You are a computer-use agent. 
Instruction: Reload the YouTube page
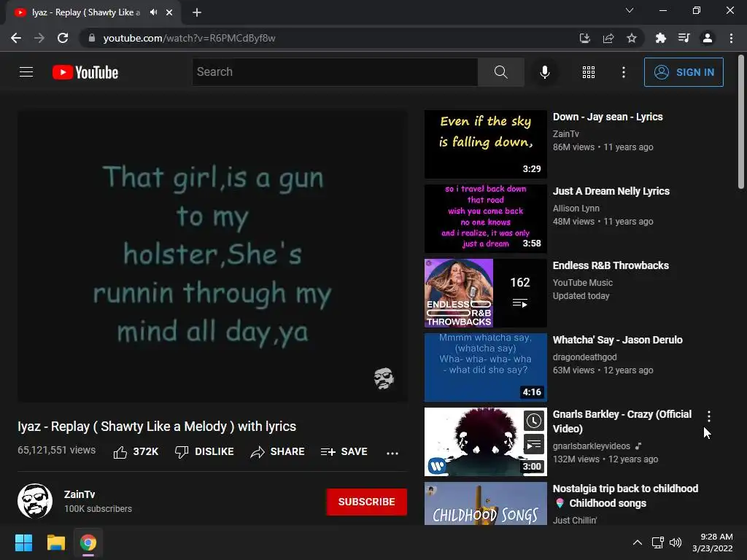[x=63, y=38]
